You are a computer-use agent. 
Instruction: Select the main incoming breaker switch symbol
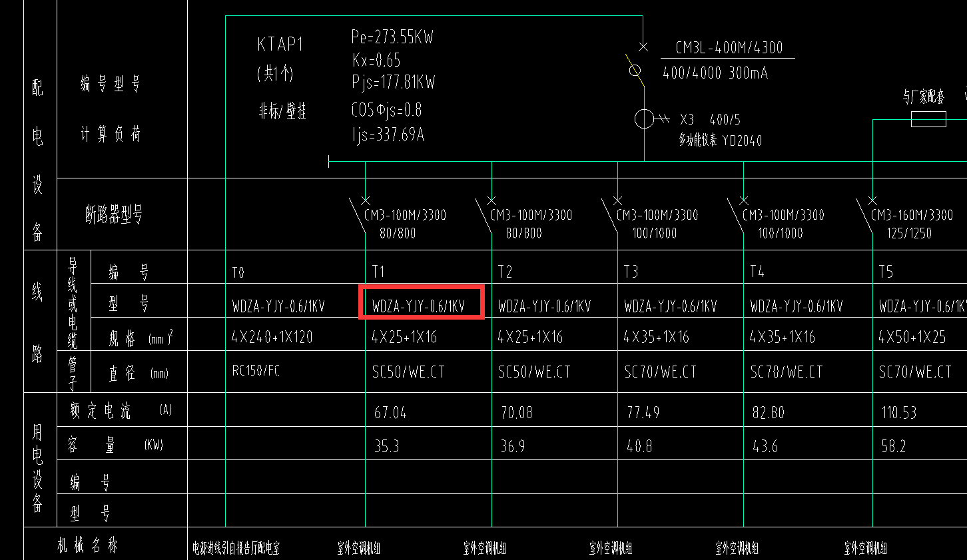(x=637, y=67)
